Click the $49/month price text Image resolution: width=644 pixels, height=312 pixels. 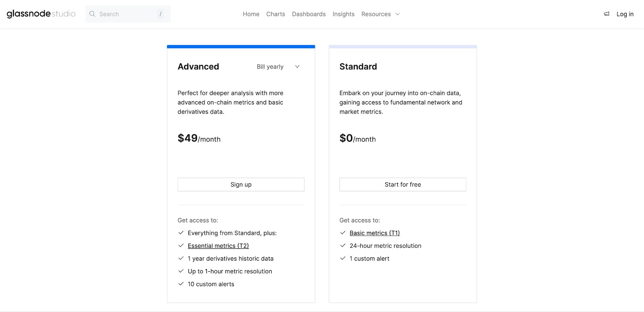coord(199,138)
